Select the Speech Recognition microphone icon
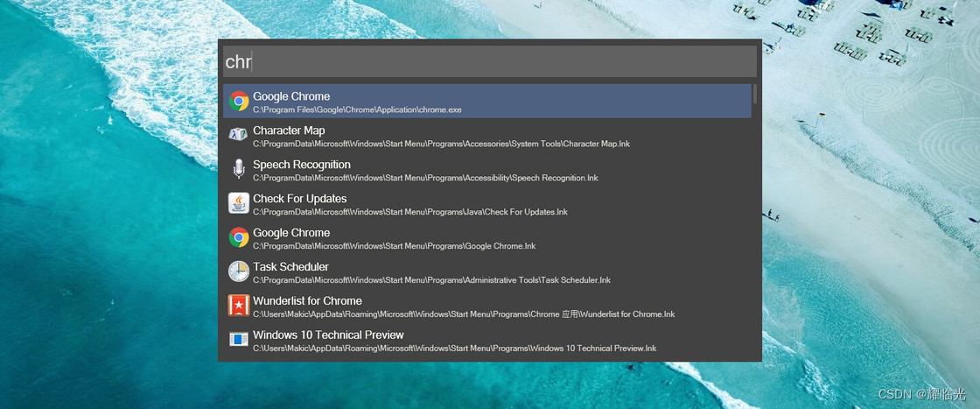 click(239, 169)
